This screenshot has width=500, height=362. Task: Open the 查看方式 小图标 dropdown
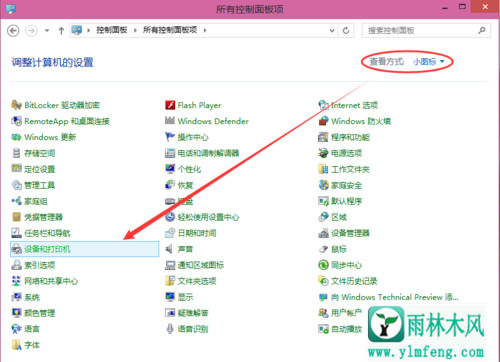click(x=428, y=62)
